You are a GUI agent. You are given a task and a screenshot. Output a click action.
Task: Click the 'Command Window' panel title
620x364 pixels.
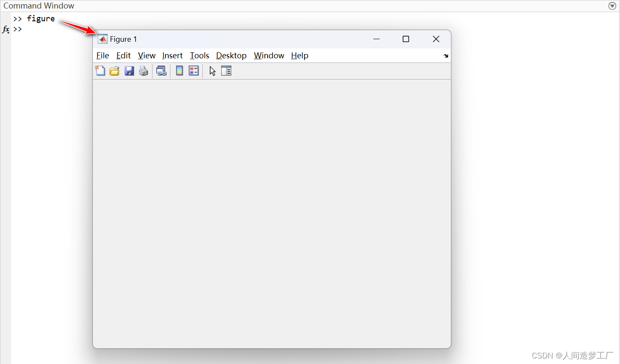tap(39, 6)
